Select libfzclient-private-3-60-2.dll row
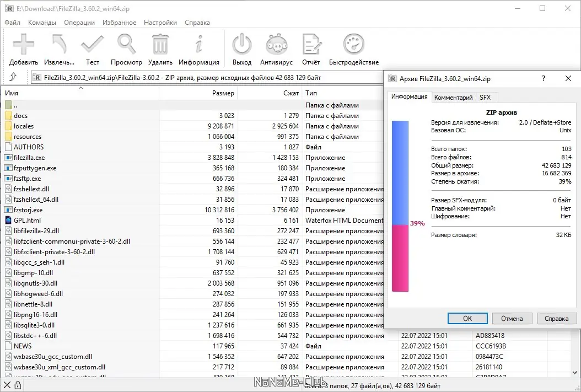Screen dimensions: 581x392 tap(193, 251)
